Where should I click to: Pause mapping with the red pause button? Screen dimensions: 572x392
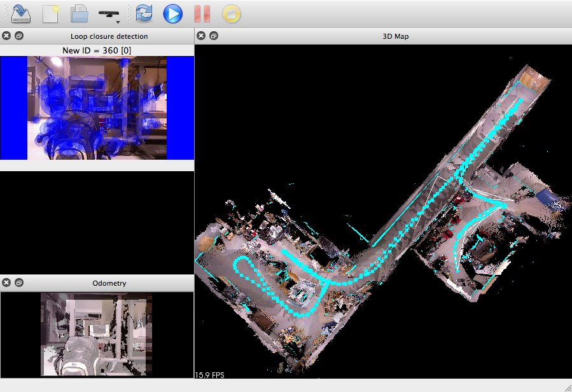click(202, 13)
